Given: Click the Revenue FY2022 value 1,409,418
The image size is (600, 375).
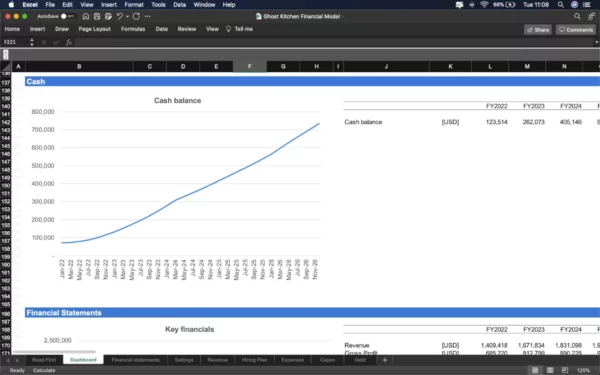Looking at the screenshot, I should 494,346.
